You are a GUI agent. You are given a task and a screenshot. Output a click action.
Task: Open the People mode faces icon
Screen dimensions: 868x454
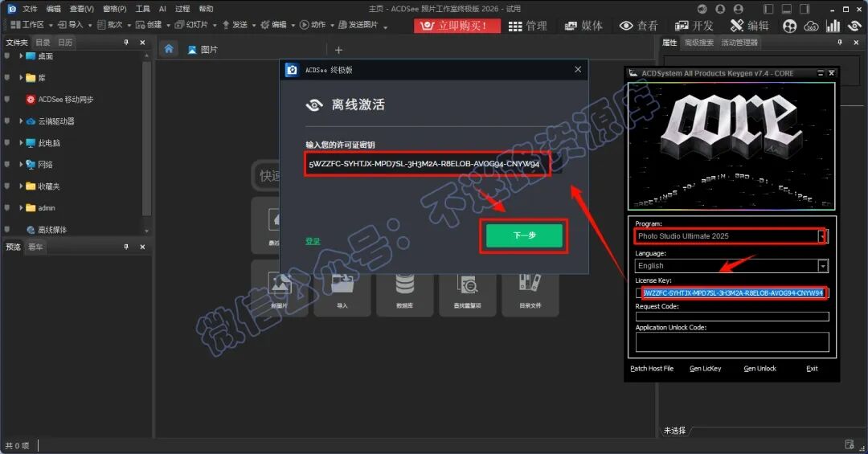[x=790, y=26]
